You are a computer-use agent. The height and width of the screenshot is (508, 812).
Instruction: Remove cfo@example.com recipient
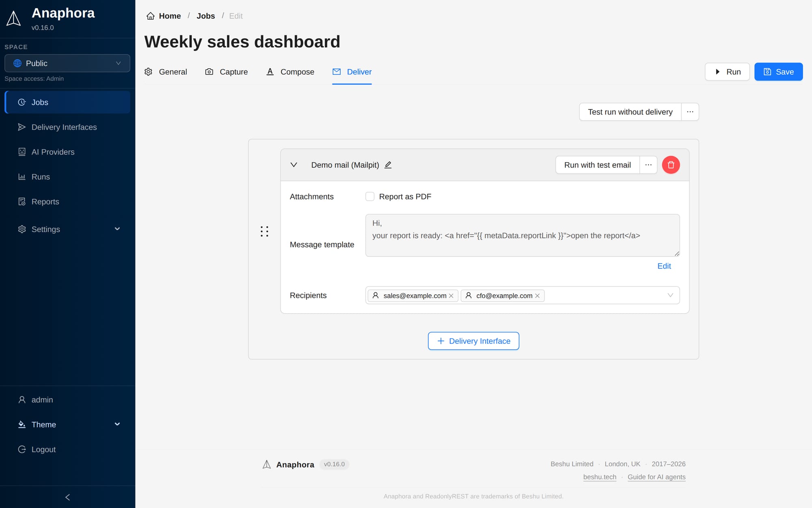(537, 296)
